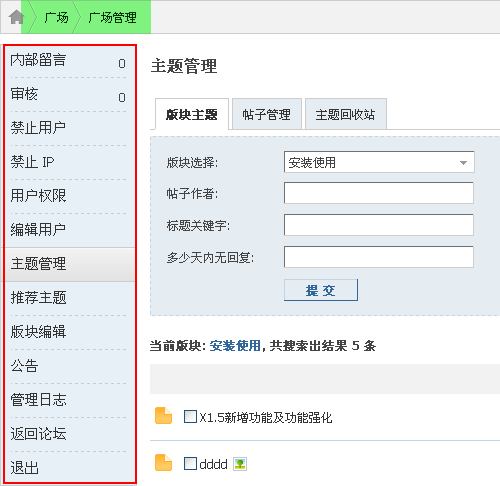This screenshot has width=500, height=486.
Task: Open 管理日志 in sidebar
Action: point(38,400)
